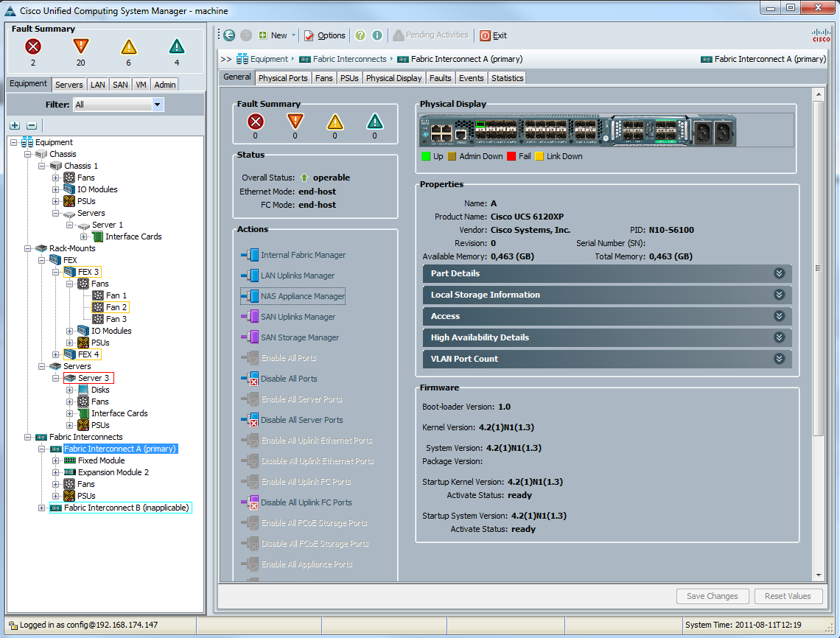Click the green Help question mark icon
Image resolution: width=840 pixels, height=638 pixels.
pos(360,35)
